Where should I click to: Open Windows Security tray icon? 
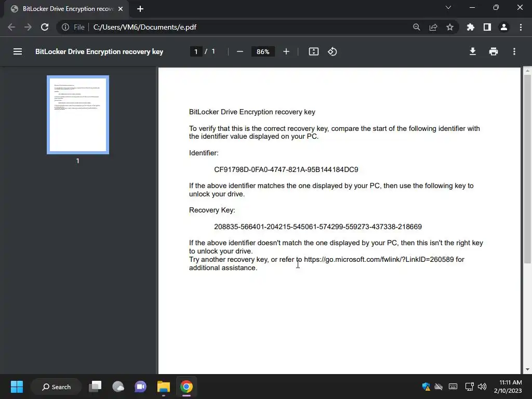tap(426, 387)
